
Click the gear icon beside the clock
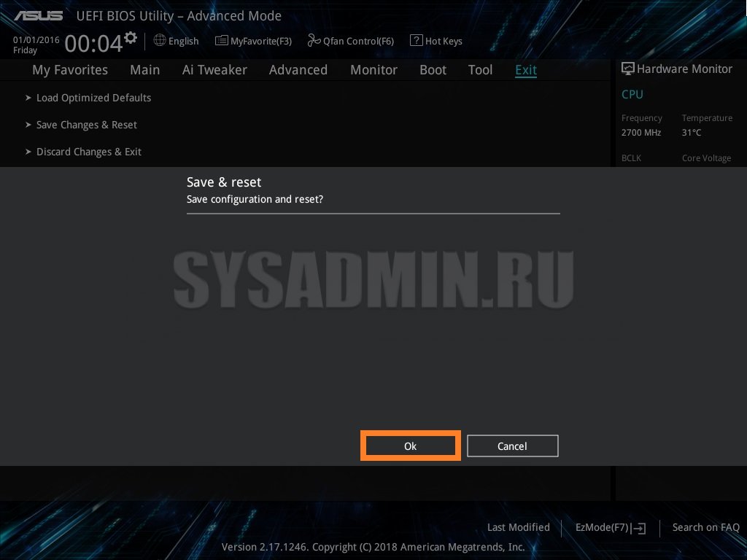tap(131, 38)
